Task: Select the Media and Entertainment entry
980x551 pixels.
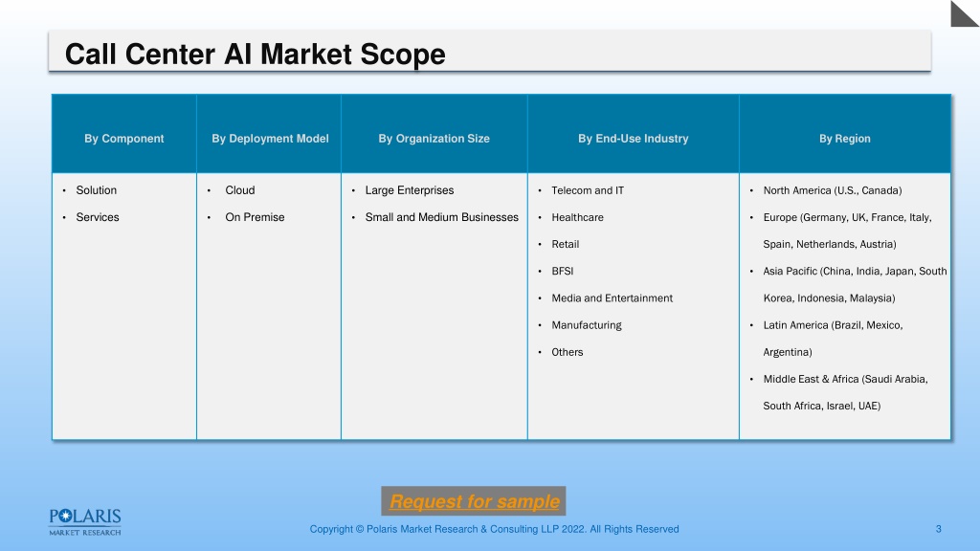Action: click(x=612, y=298)
